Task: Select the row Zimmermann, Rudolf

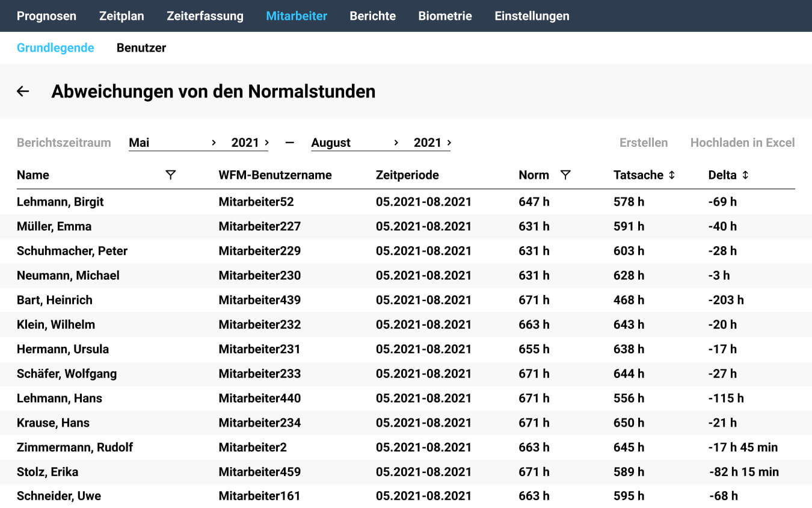Action: click(406, 447)
